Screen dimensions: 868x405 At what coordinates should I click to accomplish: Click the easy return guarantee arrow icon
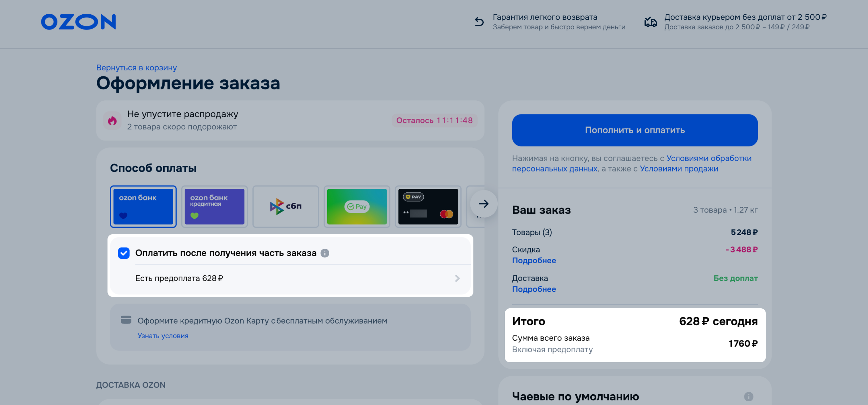point(479,22)
